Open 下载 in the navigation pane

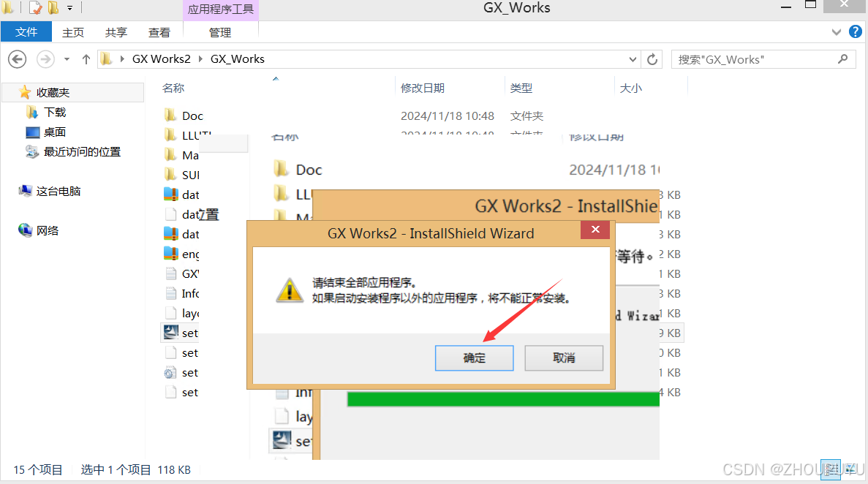pos(55,113)
